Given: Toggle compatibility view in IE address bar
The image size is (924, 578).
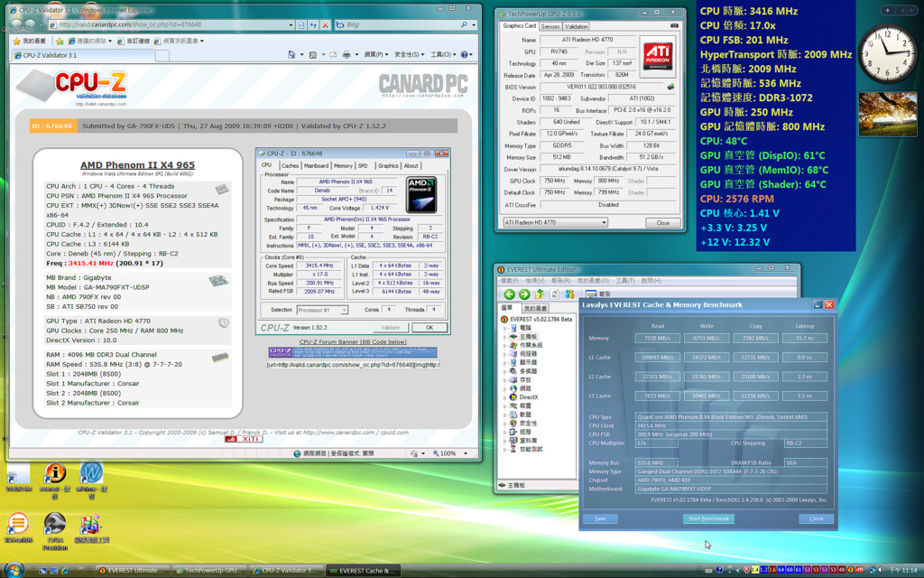Looking at the screenshot, I should [x=301, y=24].
